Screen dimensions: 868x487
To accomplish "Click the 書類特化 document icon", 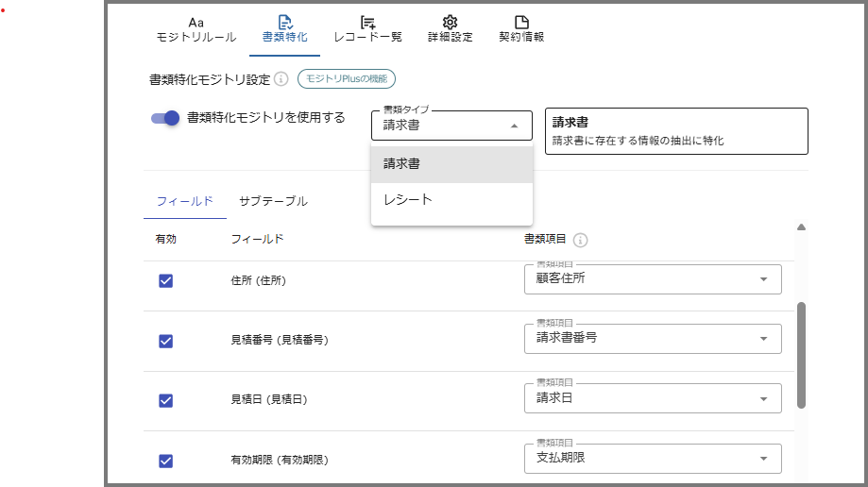I will click(285, 22).
